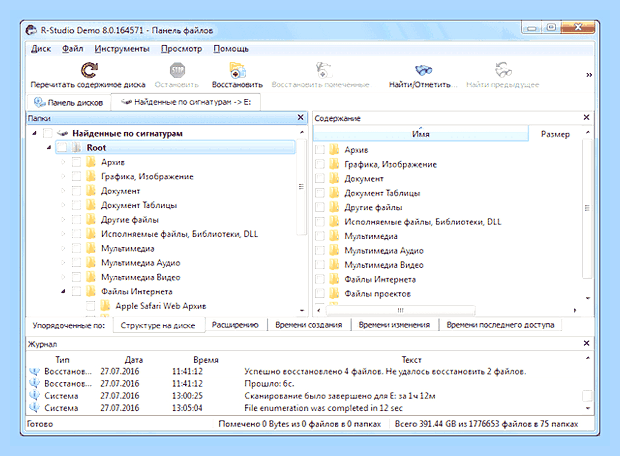Click Архив folder icon in Содержание list

tap(334, 150)
